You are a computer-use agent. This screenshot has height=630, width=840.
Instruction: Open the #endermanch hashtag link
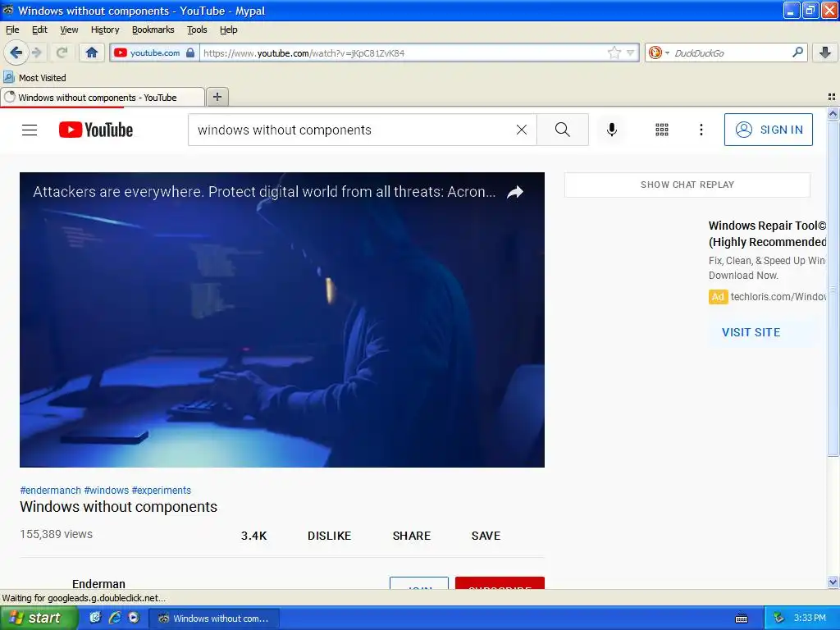50,491
